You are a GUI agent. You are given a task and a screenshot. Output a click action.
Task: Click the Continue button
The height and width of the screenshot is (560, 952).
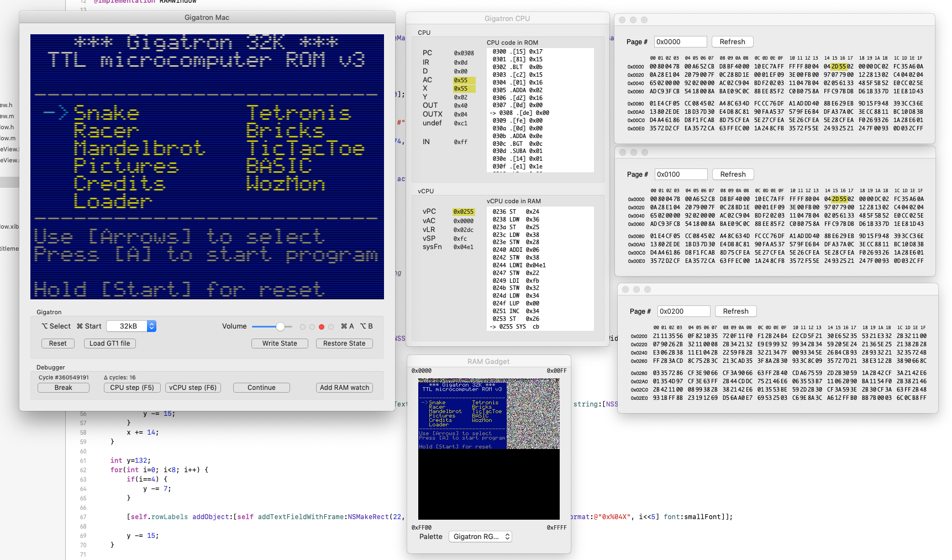pos(261,388)
